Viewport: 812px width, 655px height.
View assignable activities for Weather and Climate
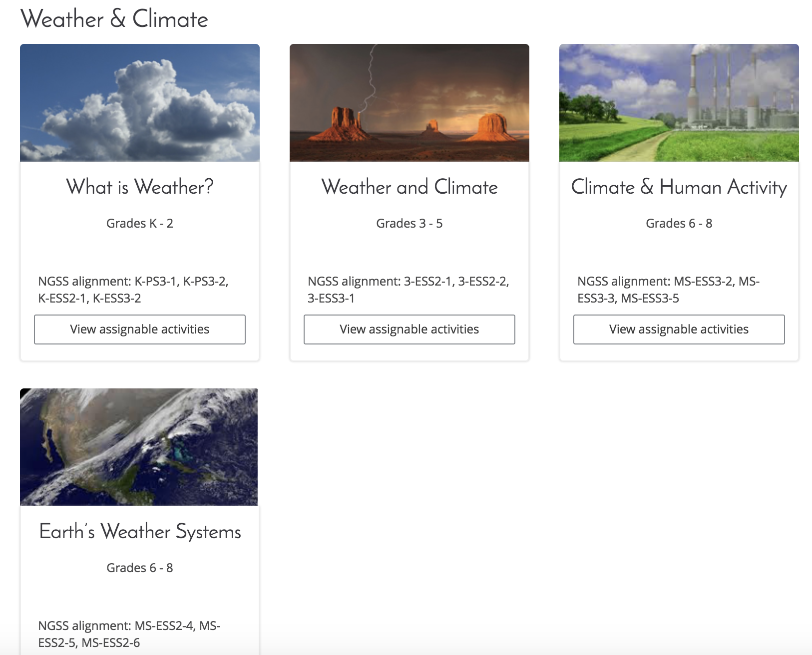click(x=409, y=329)
